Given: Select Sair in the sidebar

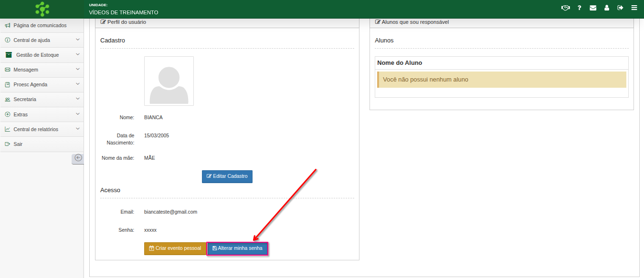Looking at the screenshot, I should point(18,144).
